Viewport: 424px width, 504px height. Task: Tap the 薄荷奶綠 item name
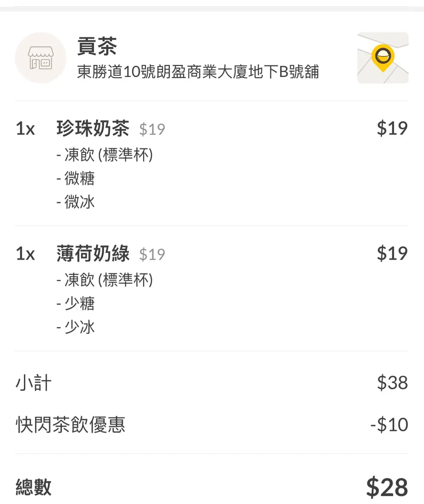click(x=93, y=254)
